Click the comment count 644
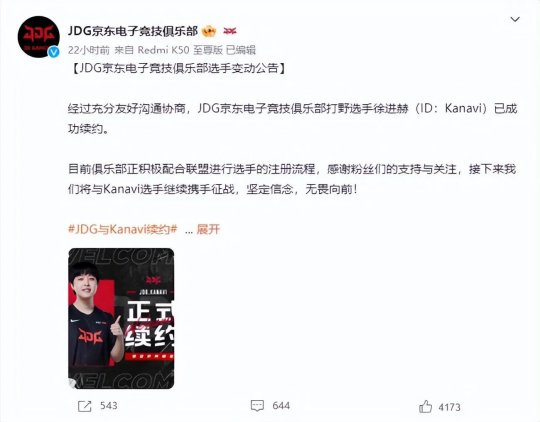 [281, 406]
